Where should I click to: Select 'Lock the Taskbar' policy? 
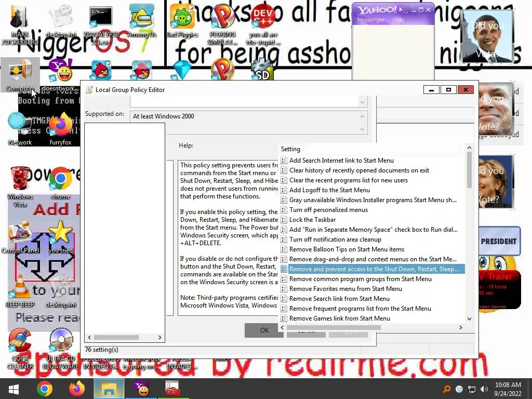[x=312, y=220]
